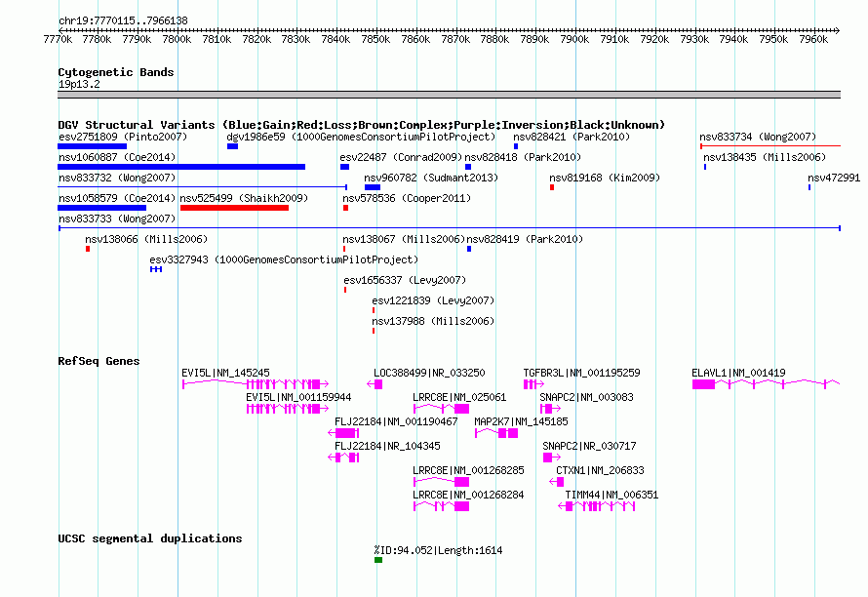
Task: Open the EVI5L|NM_001159944 gene label
Action: 299,397
